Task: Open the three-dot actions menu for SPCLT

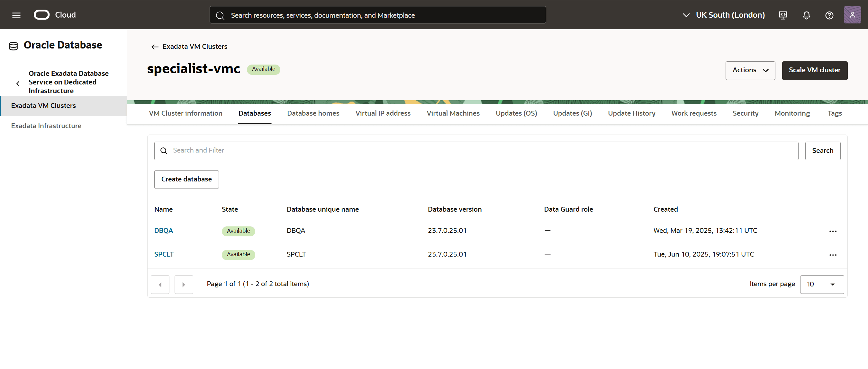Action: (833, 255)
